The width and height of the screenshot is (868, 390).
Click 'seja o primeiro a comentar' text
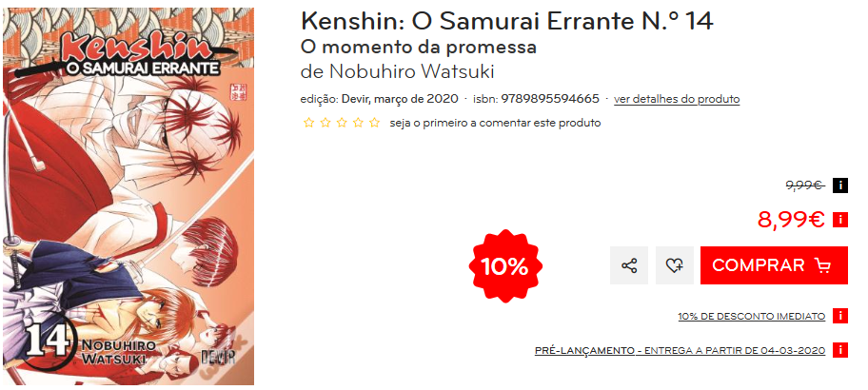[x=495, y=123]
